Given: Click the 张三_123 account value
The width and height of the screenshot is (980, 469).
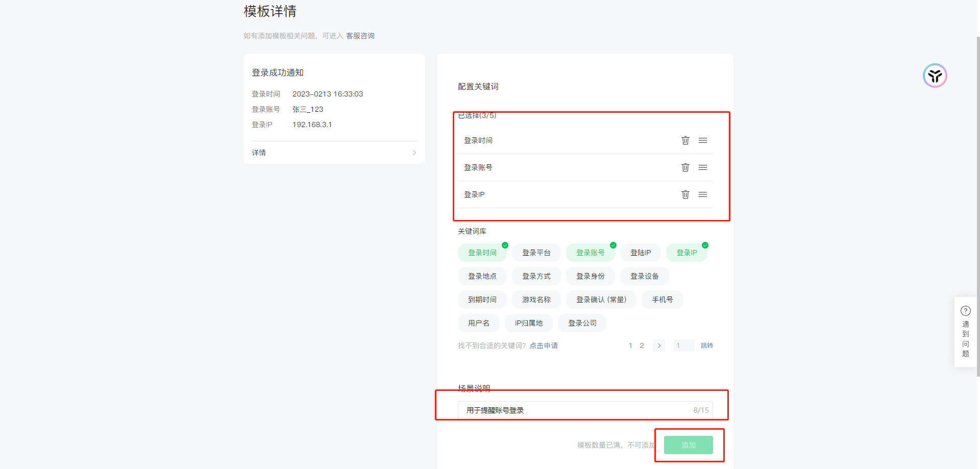Looking at the screenshot, I should tap(308, 109).
